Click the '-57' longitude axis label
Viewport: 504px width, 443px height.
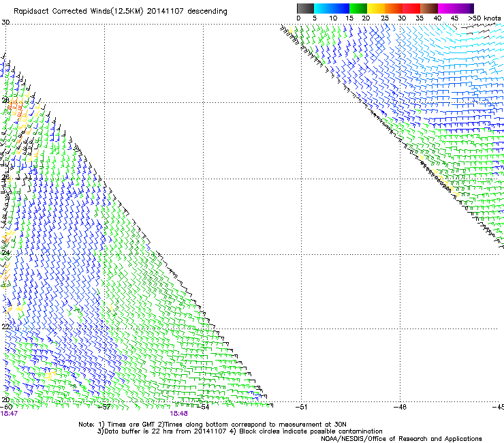(x=104, y=408)
